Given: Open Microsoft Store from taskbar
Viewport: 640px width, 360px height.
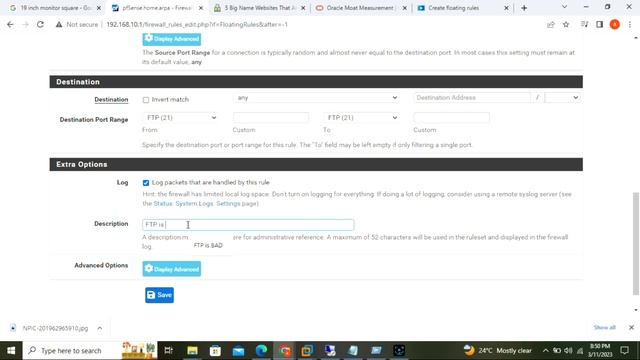Looking at the screenshot, I should click(x=215, y=350).
